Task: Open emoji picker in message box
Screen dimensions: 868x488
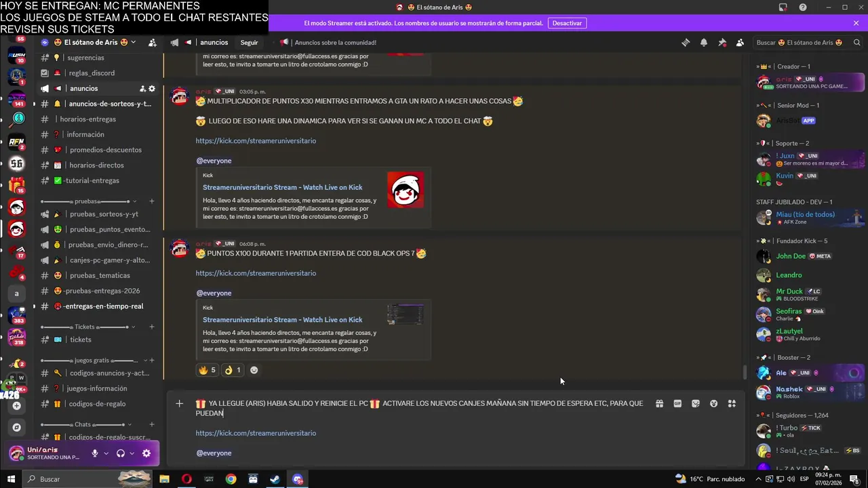Action: (x=713, y=403)
